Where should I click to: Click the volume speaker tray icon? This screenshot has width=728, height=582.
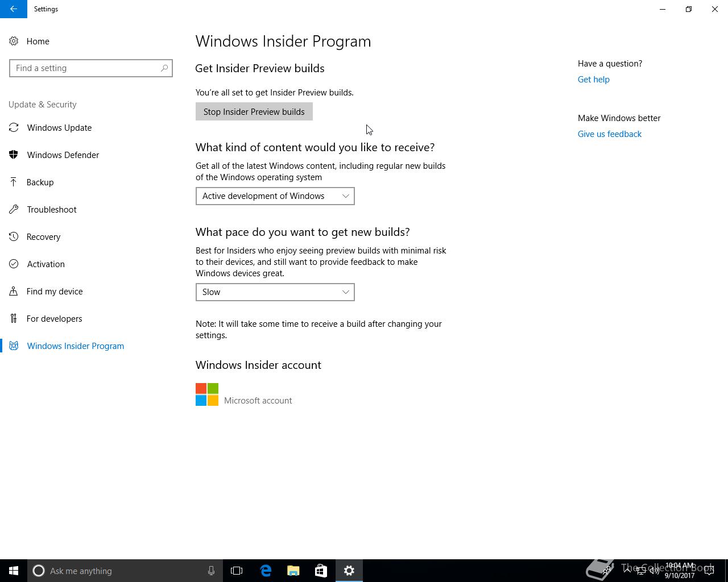[655, 571]
